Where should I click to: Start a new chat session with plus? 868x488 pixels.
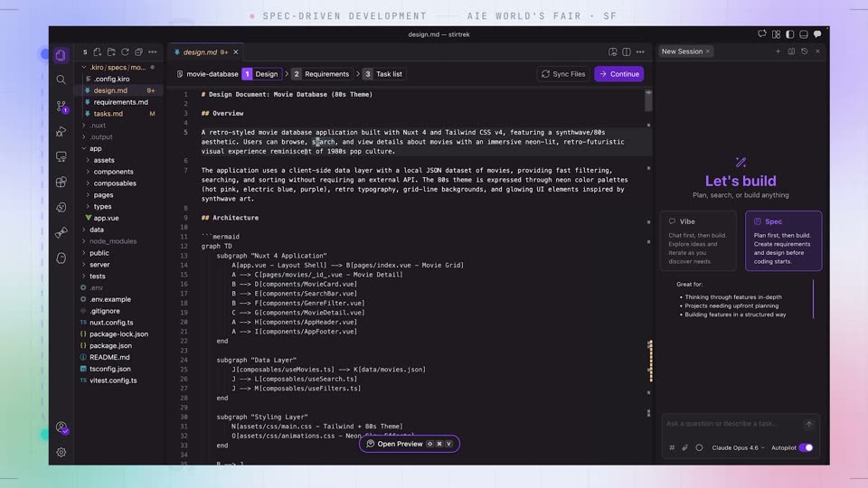pos(778,52)
